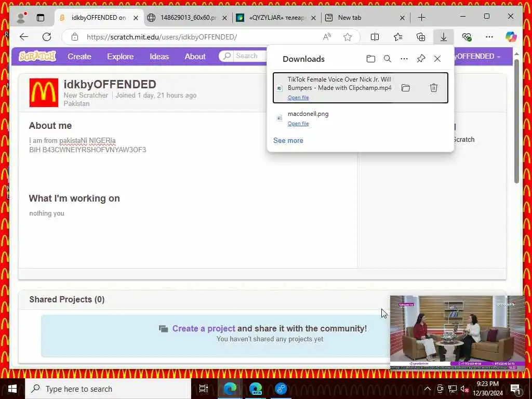Screen dimensions: 532x399
Task: Open the Copilot icon
Action: click(x=511, y=37)
